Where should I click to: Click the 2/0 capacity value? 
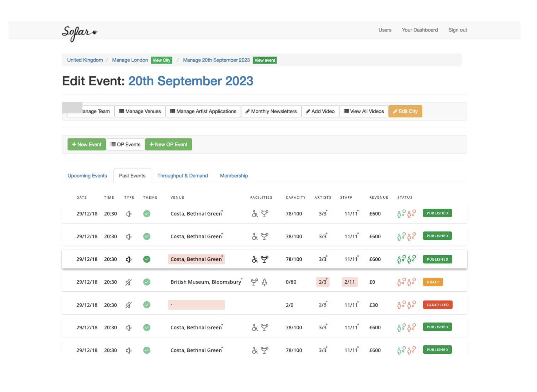pos(289,305)
